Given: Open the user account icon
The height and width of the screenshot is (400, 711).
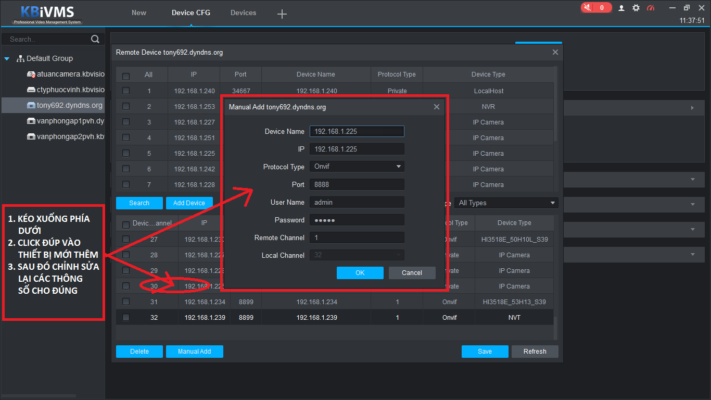Looking at the screenshot, I should 621,8.
